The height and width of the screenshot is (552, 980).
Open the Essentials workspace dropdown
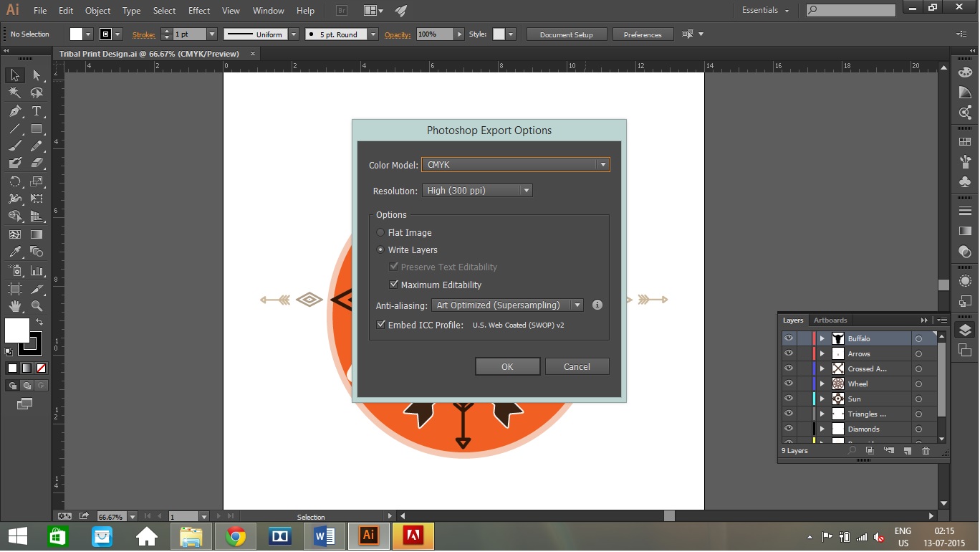tap(765, 11)
